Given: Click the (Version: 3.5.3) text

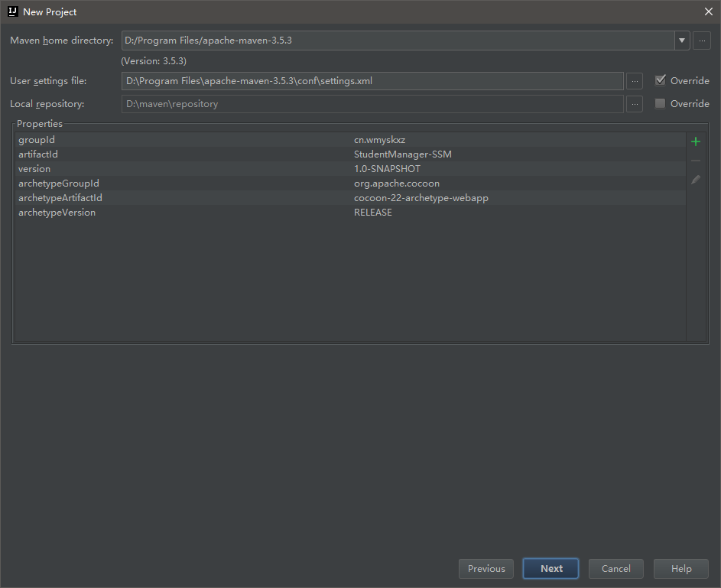Looking at the screenshot, I should coord(154,61).
